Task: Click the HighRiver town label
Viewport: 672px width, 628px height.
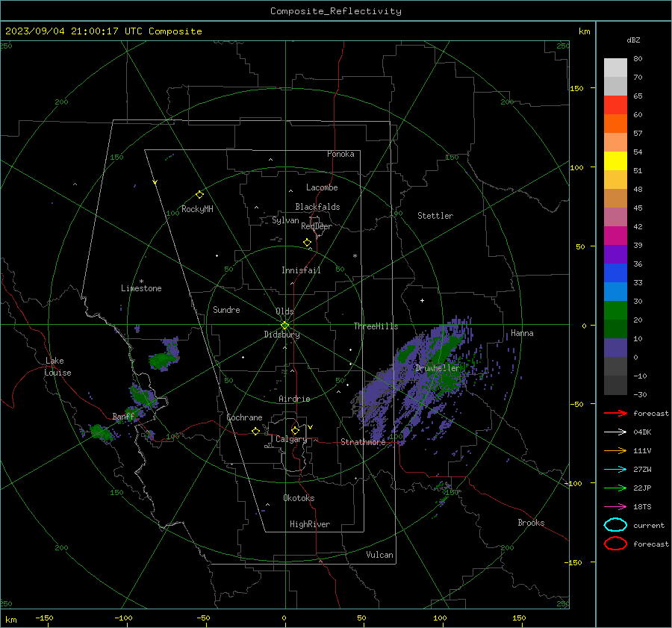Action: pyautogui.click(x=310, y=524)
